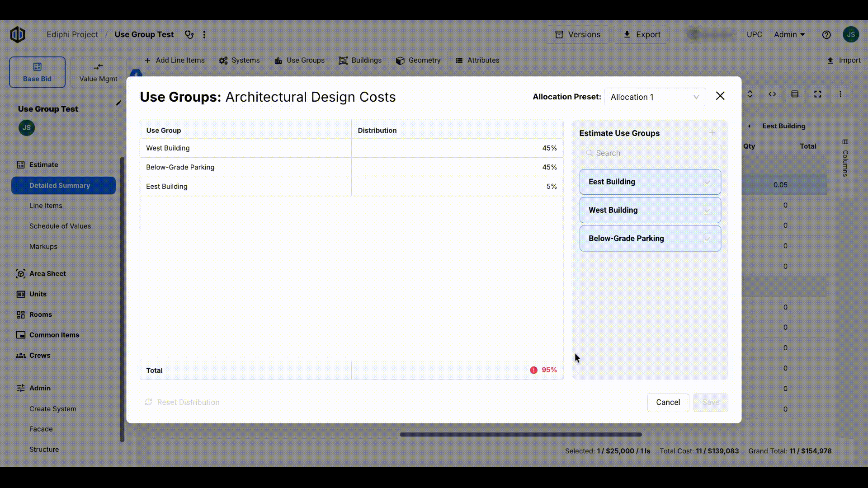This screenshot has height=488, width=868.
Task: Click the code brackets icon
Action: click(772, 94)
